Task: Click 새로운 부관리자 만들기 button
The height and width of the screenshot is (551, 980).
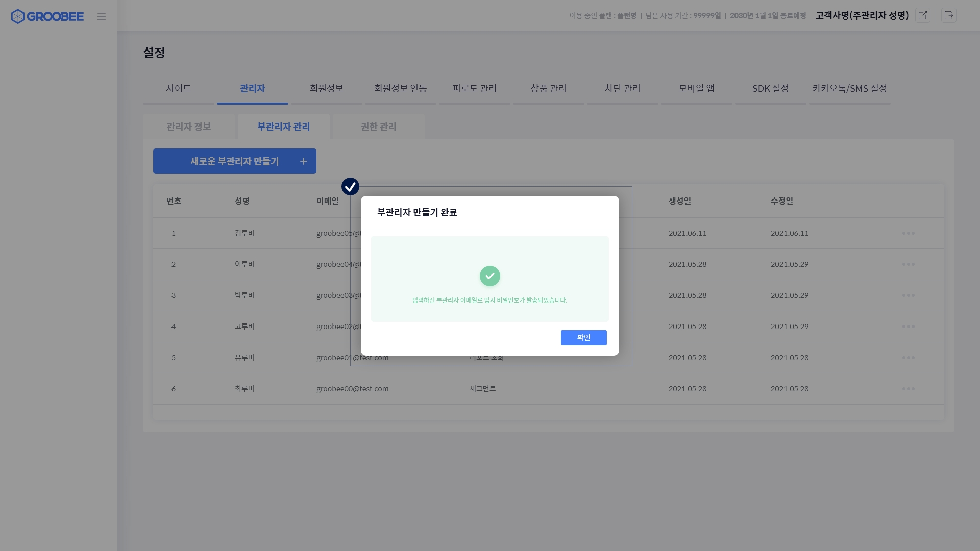Action: pyautogui.click(x=235, y=161)
